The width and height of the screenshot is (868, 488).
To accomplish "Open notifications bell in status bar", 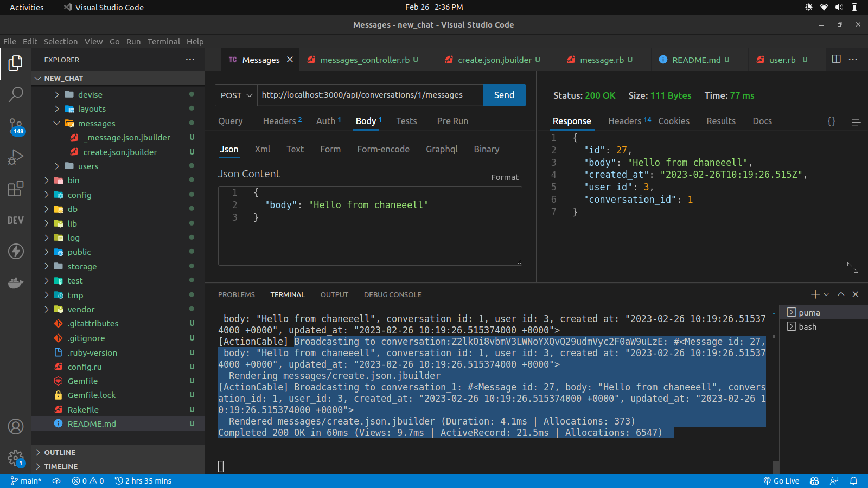I will pyautogui.click(x=853, y=481).
